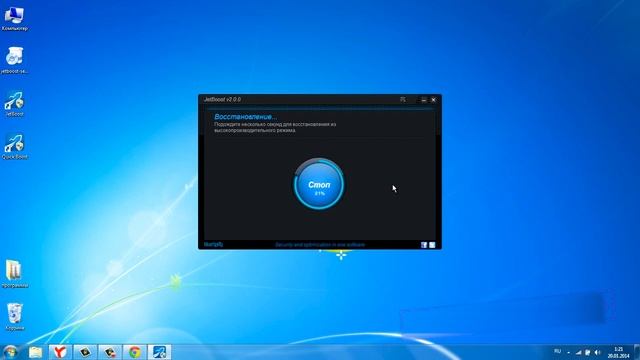Close the JetBoost window
This screenshot has height=360, width=640.
(433, 100)
